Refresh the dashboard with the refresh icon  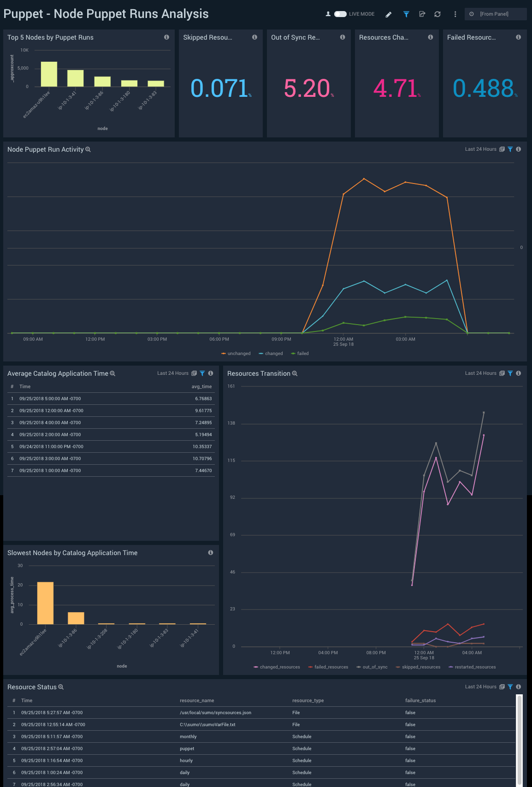click(x=437, y=14)
